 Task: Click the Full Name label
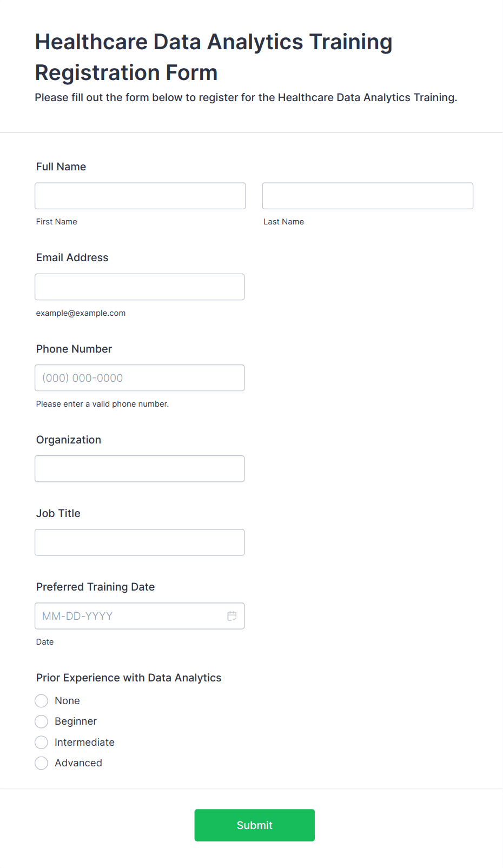61,167
